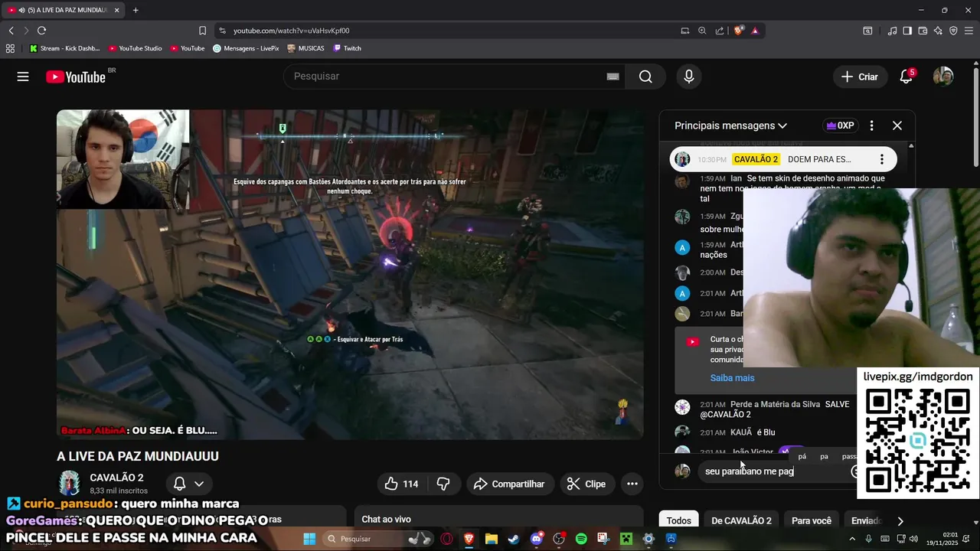
Task: Open media playlist music note icon
Action: point(892,31)
